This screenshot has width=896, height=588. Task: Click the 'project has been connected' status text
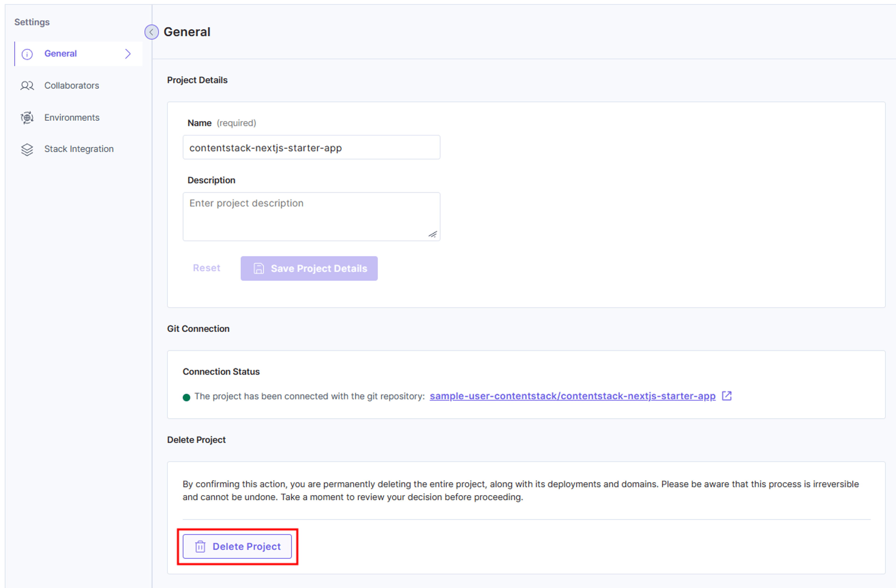click(x=309, y=396)
